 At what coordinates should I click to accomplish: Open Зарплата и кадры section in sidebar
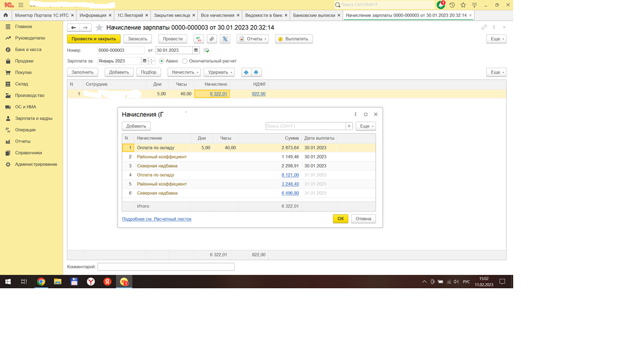coord(34,118)
